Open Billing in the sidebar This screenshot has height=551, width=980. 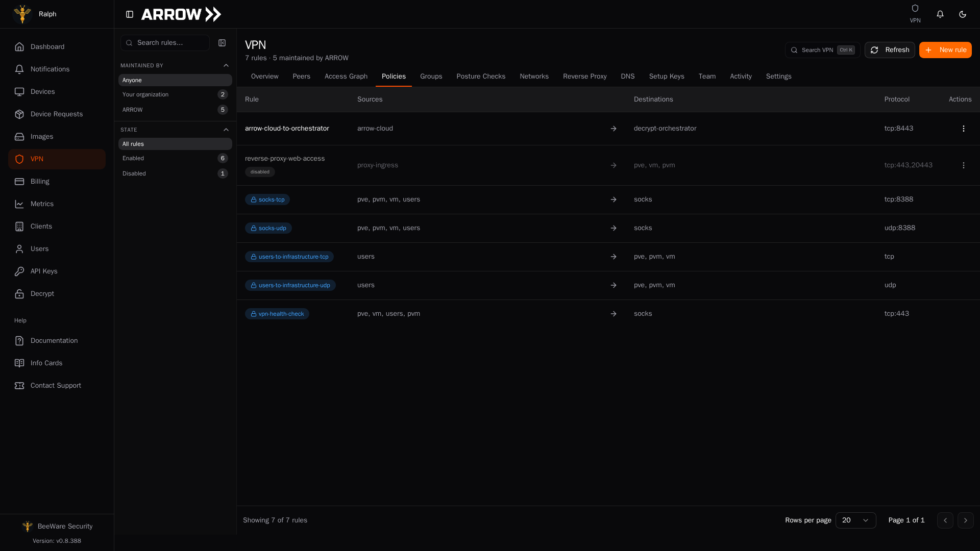click(x=57, y=182)
